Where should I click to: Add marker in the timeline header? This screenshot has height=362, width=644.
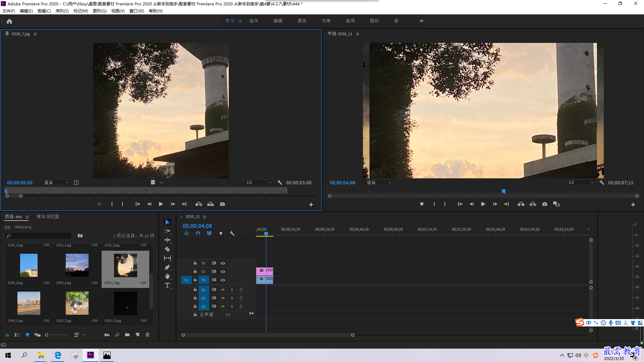coord(221,233)
